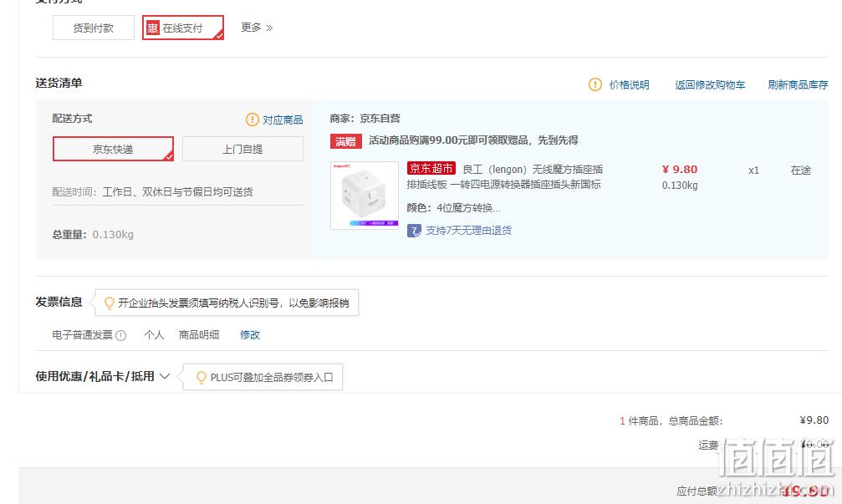
Task: Click the 京东超市 badge
Action: [431, 169]
